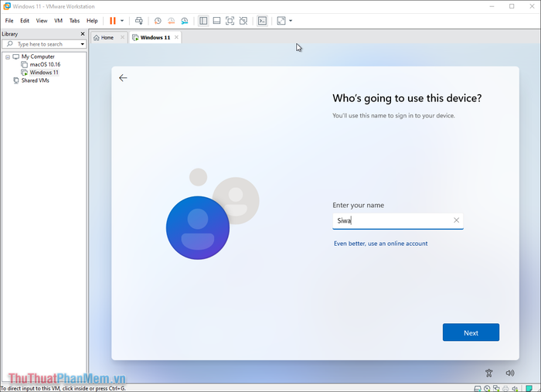Close the Windows 11 tab
The width and height of the screenshot is (541, 392).
coord(177,37)
